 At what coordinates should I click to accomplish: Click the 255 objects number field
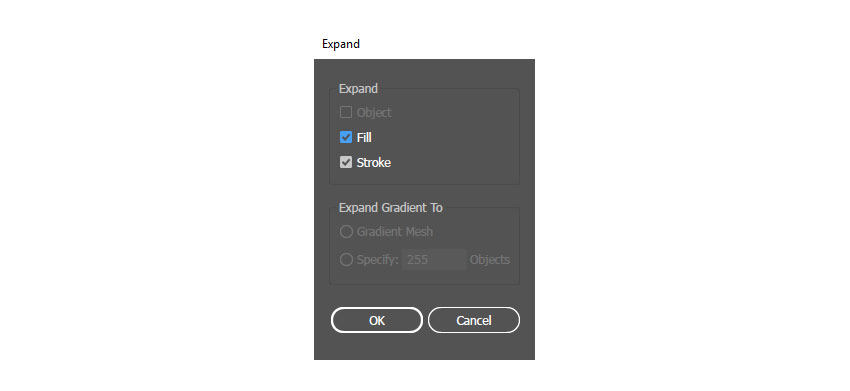[x=434, y=260]
